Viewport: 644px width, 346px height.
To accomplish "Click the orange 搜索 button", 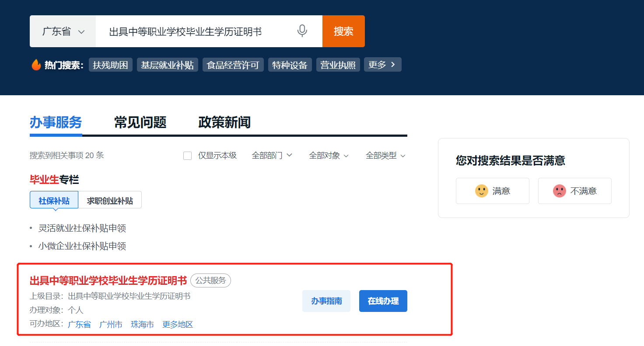I will click(343, 31).
